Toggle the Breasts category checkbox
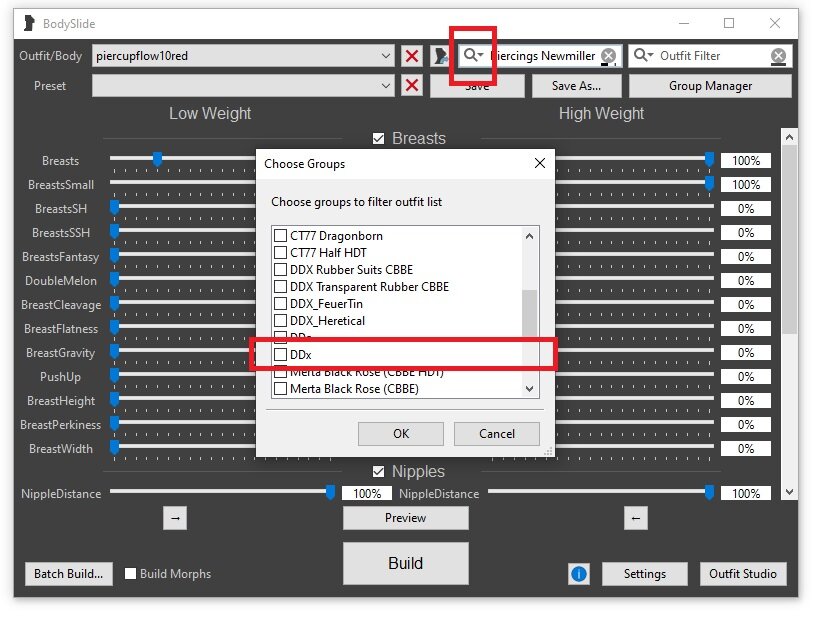The image size is (823, 629). coord(378,139)
